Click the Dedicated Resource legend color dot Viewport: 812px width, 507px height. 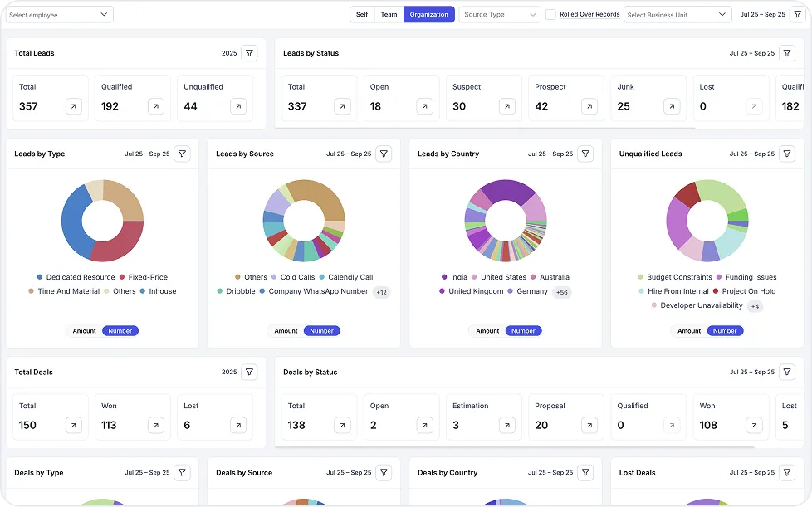40,277
